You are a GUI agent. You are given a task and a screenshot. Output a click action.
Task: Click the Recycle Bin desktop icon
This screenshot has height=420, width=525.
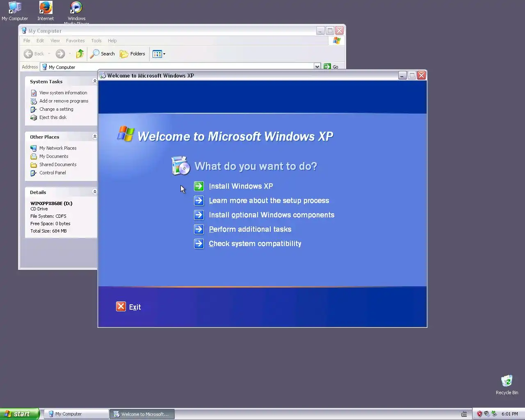(x=507, y=385)
